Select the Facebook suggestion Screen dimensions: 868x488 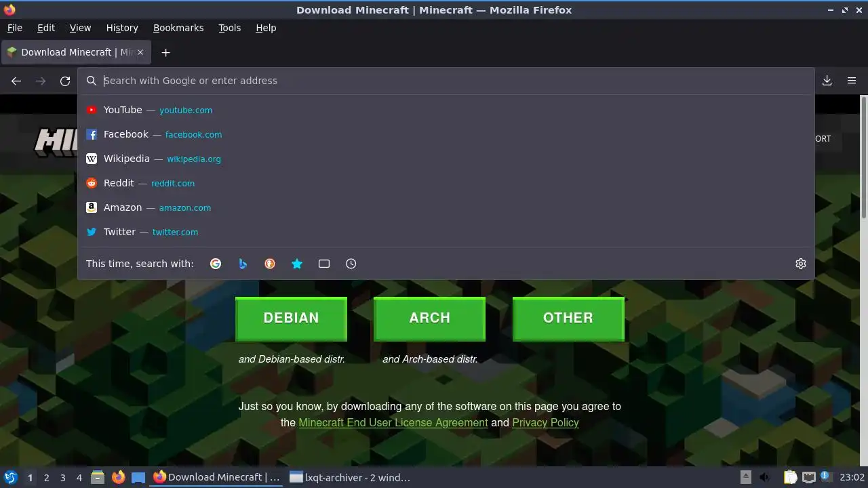[x=446, y=134]
